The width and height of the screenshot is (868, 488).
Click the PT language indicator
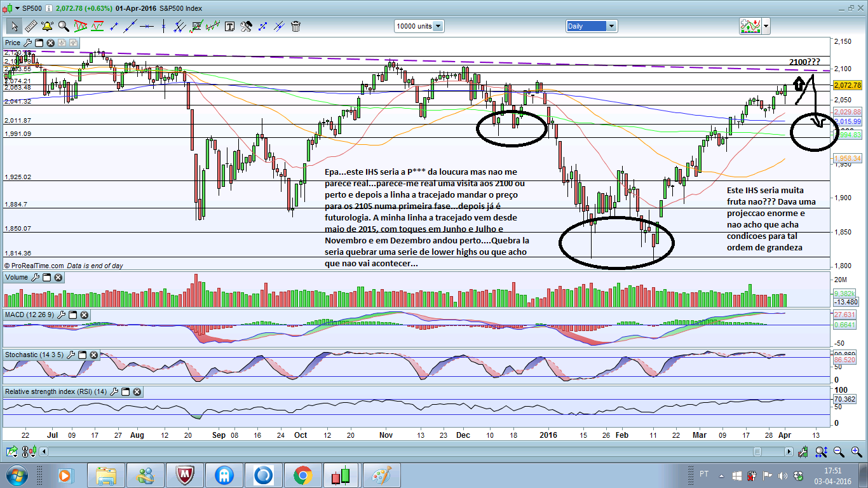pyautogui.click(x=704, y=475)
